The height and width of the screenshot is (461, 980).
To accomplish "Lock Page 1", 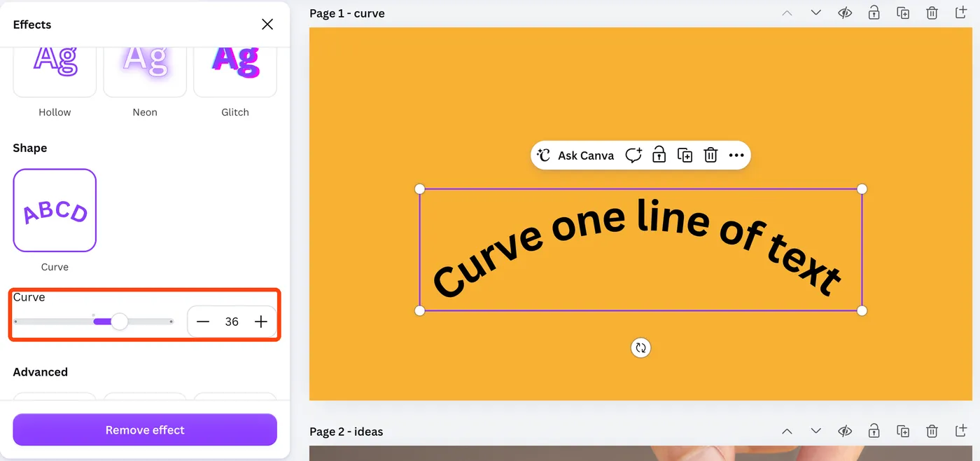I will (874, 13).
